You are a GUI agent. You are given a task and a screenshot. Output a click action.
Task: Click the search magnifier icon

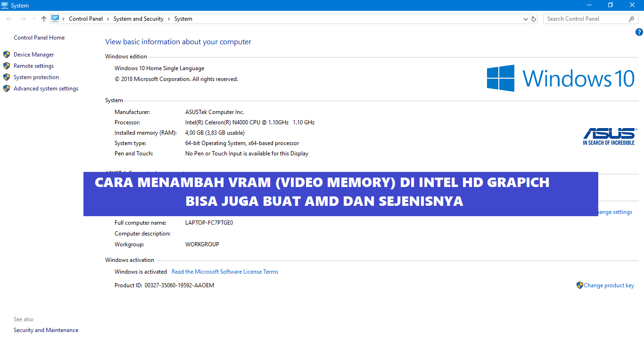[x=632, y=19]
